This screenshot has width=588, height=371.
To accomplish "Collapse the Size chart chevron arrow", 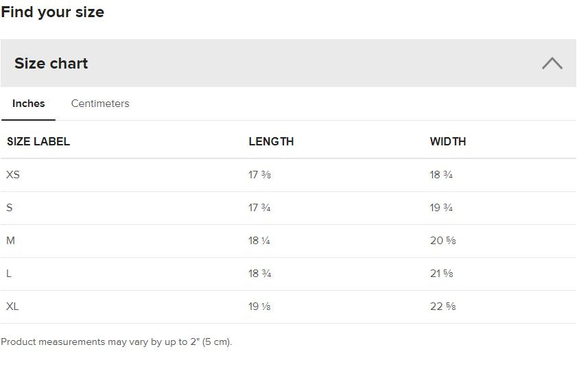I will pyautogui.click(x=552, y=64).
